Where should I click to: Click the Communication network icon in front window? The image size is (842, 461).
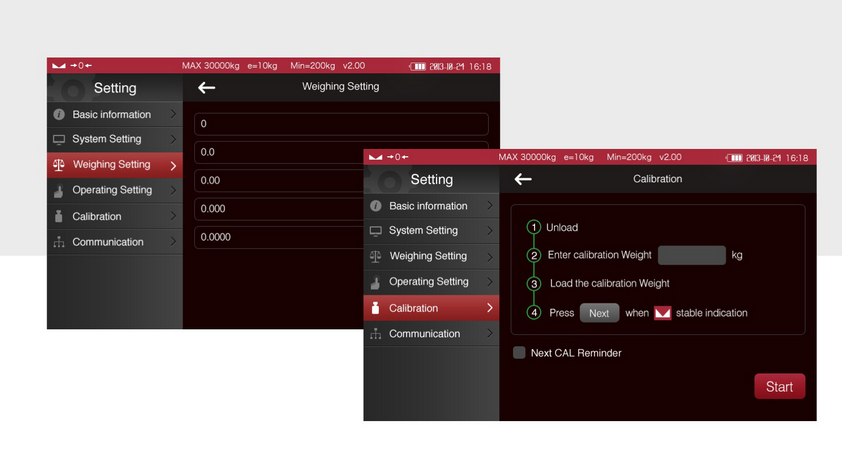[376, 334]
